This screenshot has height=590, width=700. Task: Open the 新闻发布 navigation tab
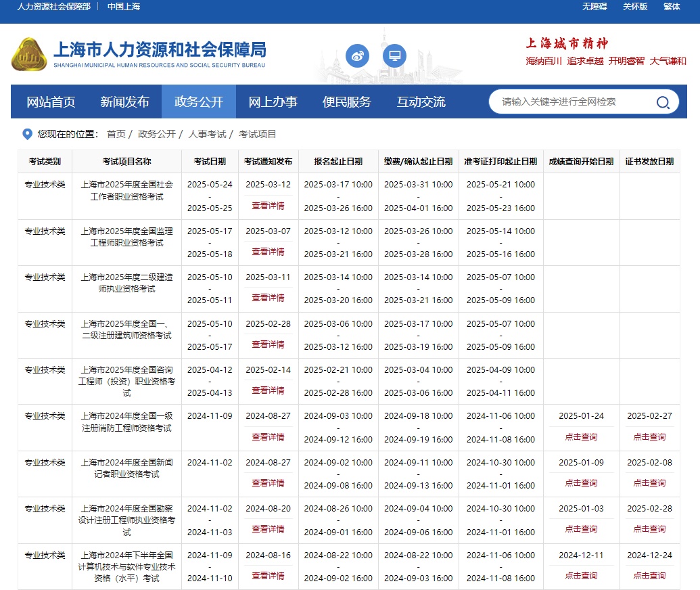125,102
